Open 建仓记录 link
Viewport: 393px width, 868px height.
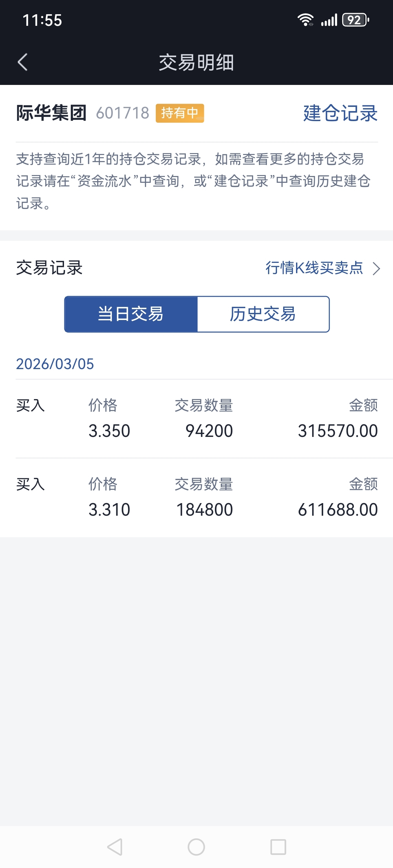pyautogui.click(x=340, y=113)
